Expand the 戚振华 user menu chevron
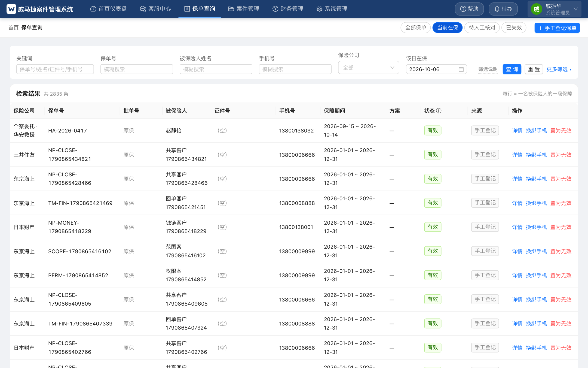This screenshot has height=368, width=588. [x=575, y=9]
